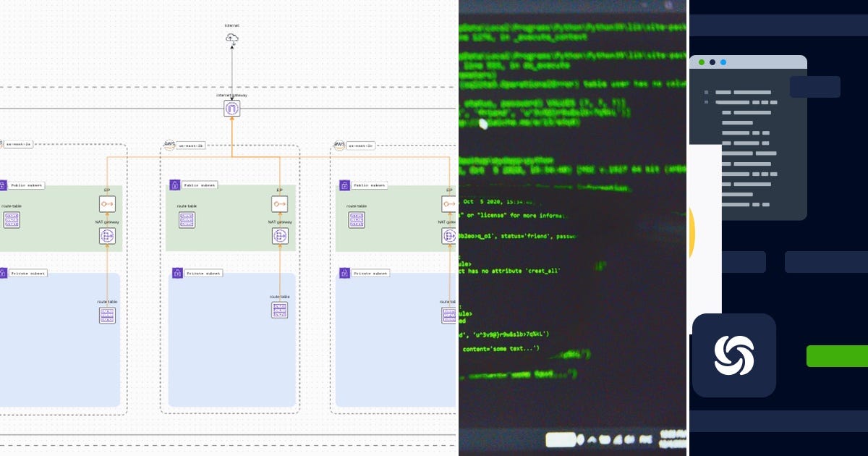
Task: Select the AWS cloud logo beside the us-east-2b label
Action: click(169, 144)
